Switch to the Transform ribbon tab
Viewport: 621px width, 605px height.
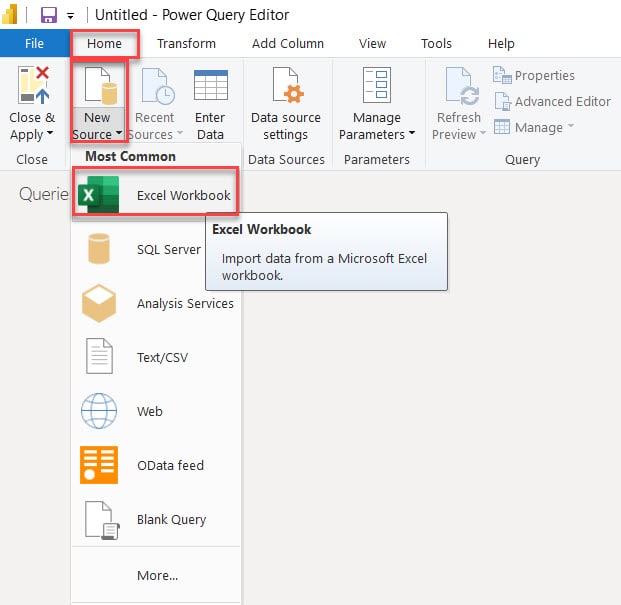click(x=187, y=43)
